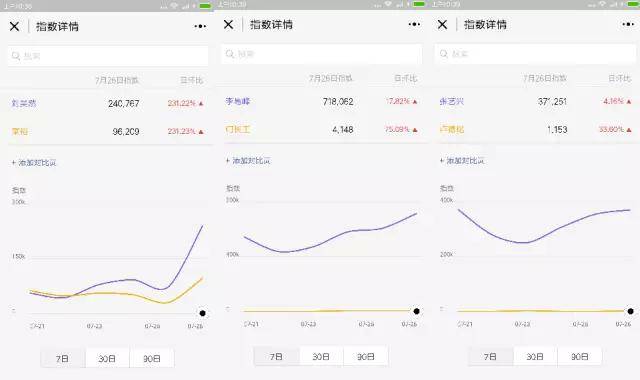
Task: Tap the red up-triangle beside 75.09%
Action: point(415,130)
